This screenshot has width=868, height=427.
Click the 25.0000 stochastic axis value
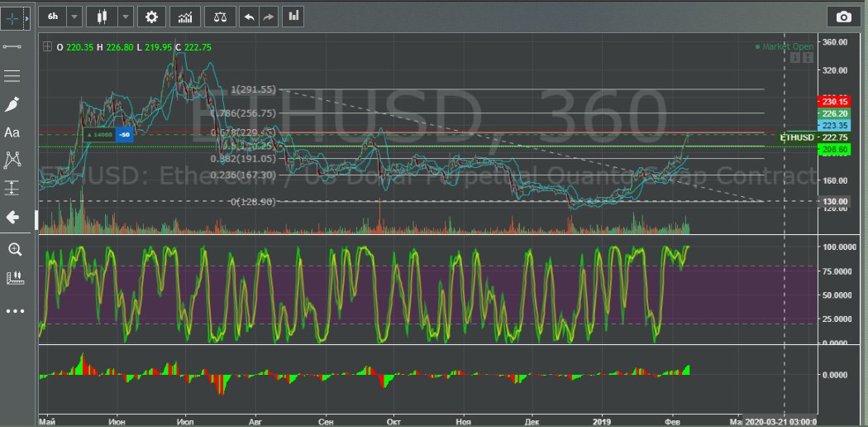pyautogui.click(x=837, y=319)
